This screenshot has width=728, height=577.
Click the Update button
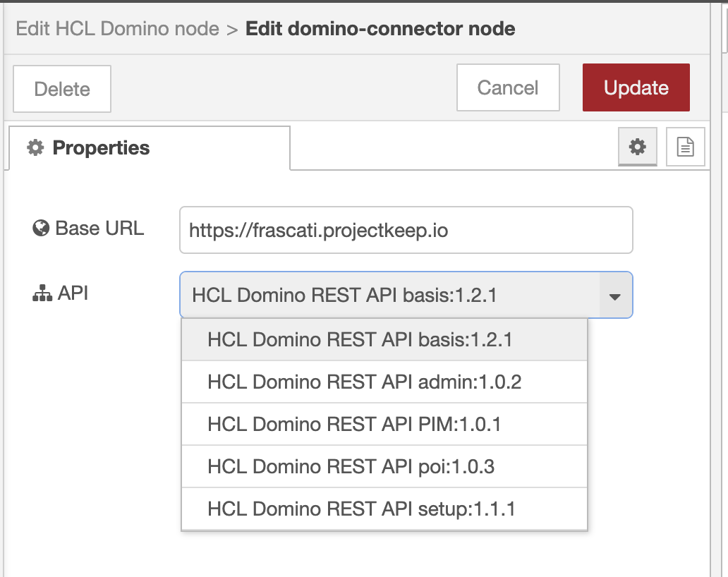[x=636, y=87]
